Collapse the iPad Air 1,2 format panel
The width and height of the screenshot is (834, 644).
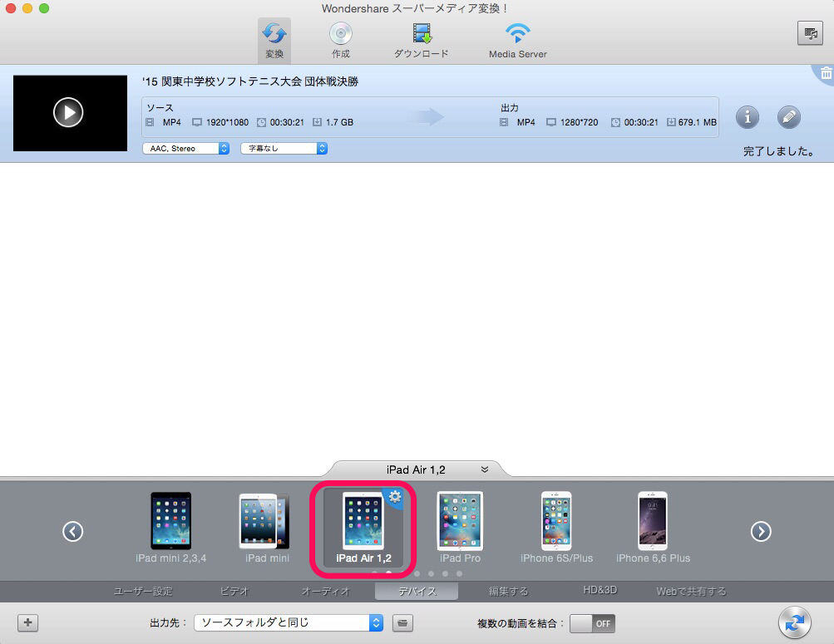click(485, 469)
